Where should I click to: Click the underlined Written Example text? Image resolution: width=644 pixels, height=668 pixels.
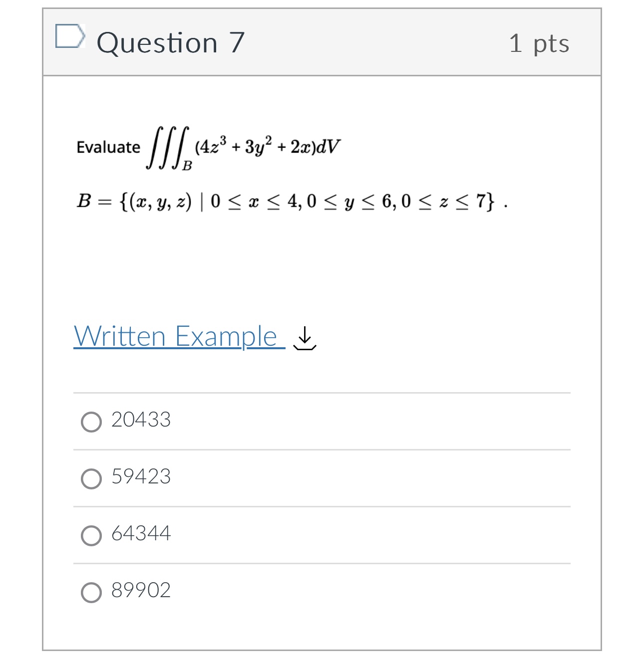click(x=175, y=336)
